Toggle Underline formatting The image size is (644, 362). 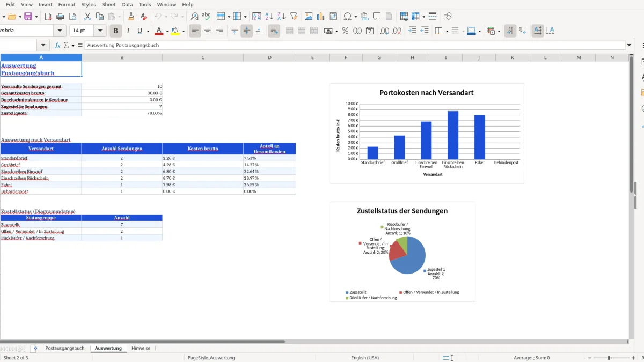coord(140,31)
